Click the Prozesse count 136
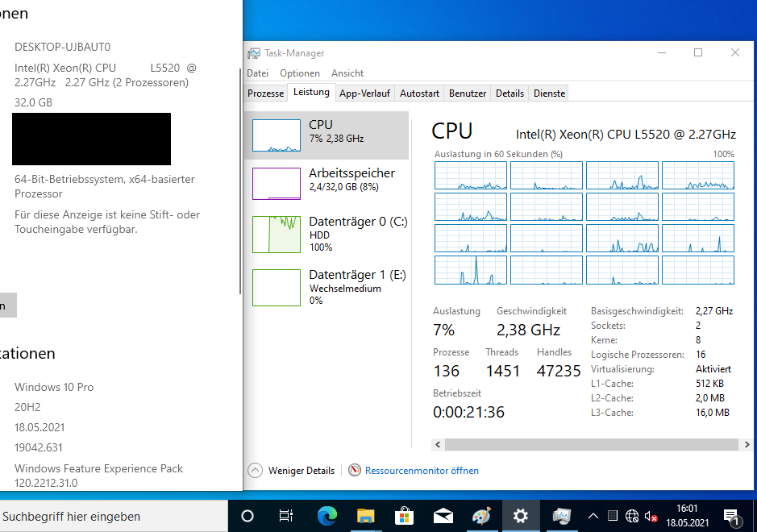 [446, 372]
